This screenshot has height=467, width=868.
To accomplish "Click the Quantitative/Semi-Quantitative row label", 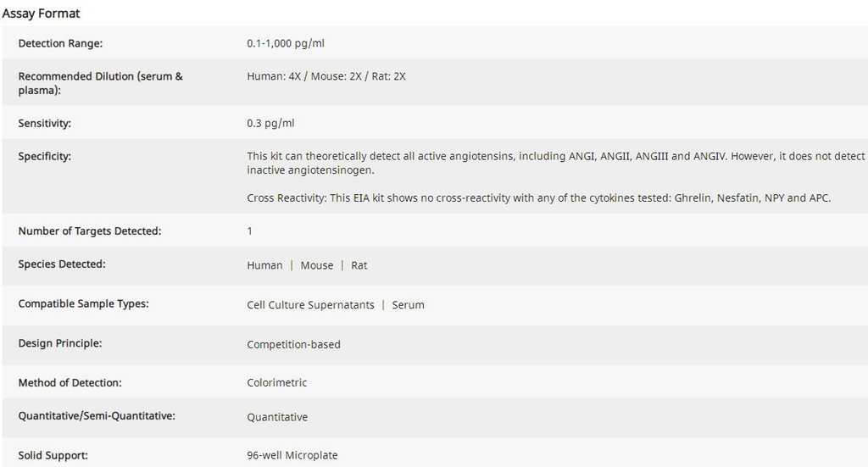I will point(97,416).
